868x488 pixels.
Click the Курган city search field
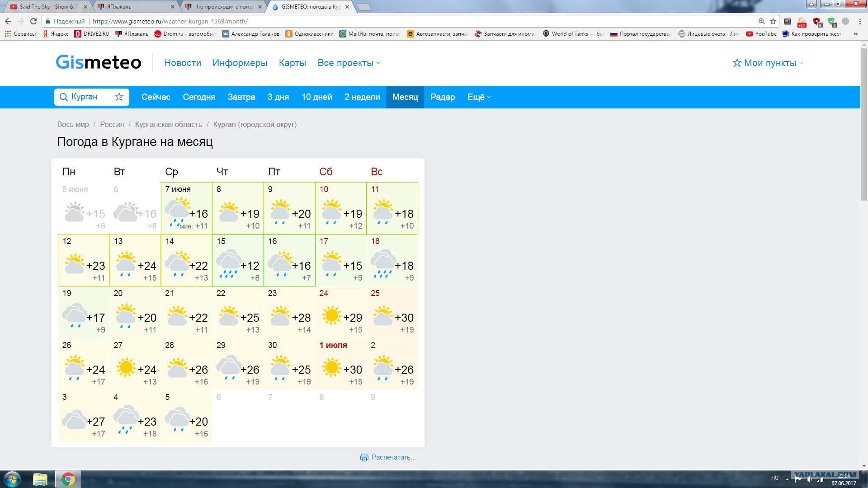click(92, 97)
